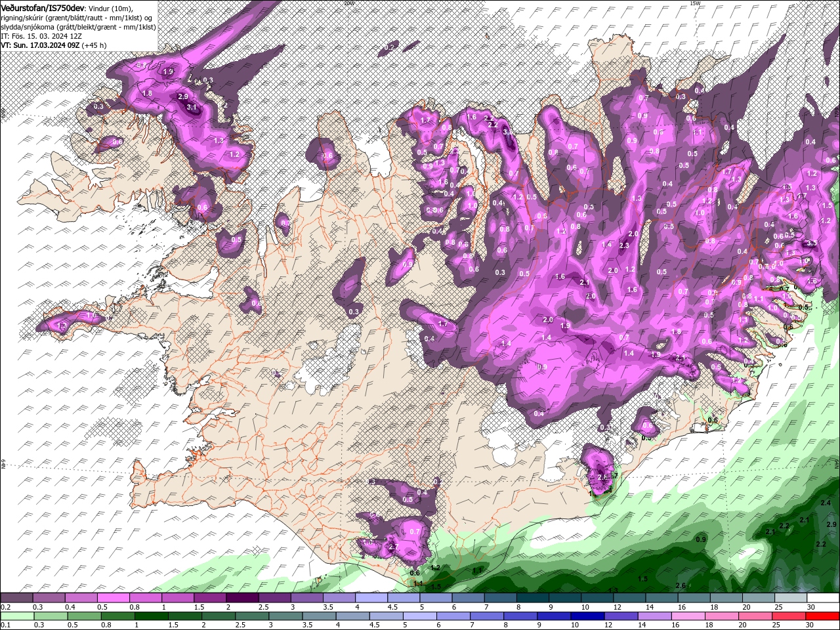840x630 pixels.
Task: Click the "VT: Sun. 17.03.2024 09Z" valid time
Action: coord(40,45)
